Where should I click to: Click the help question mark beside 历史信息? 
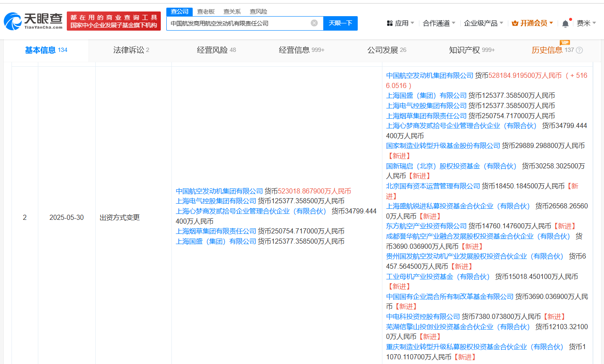coord(579,50)
